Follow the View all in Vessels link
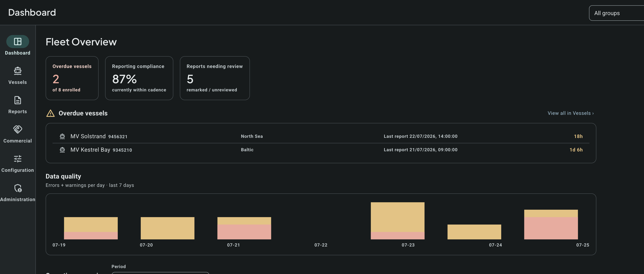Image resolution: width=644 pixels, height=274 pixels. tap(570, 113)
